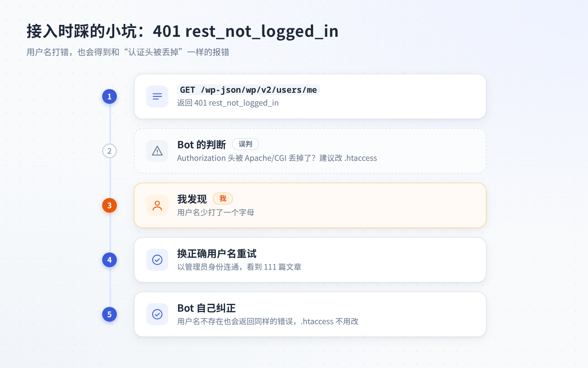Click the subtitle starting with 用户名打错

(128, 52)
